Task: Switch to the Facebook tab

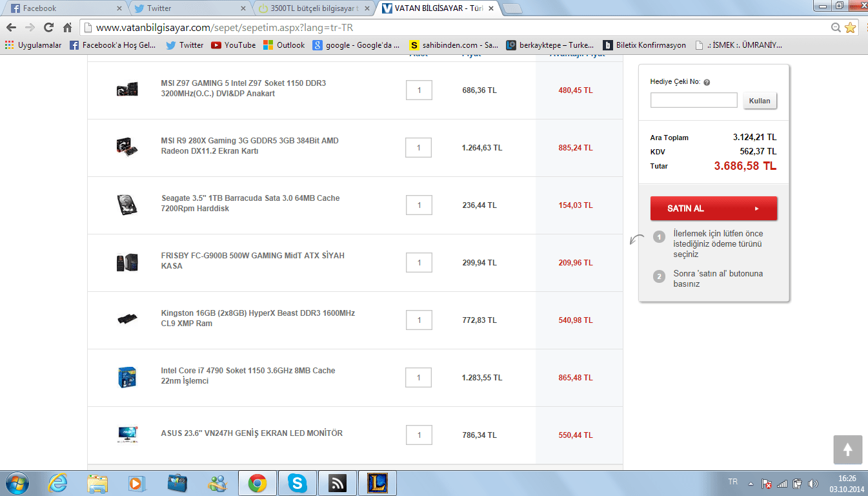Action: tap(64, 8)
